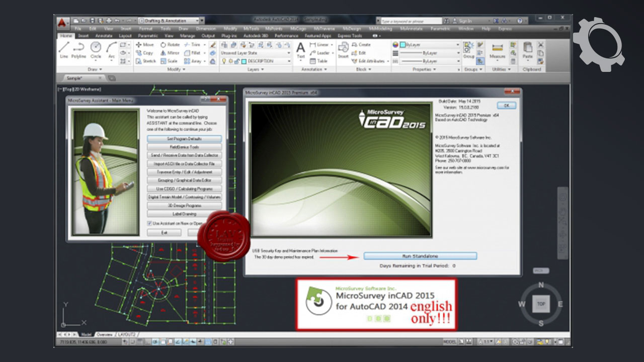Click the Group tool icon

tap(468, 50)
